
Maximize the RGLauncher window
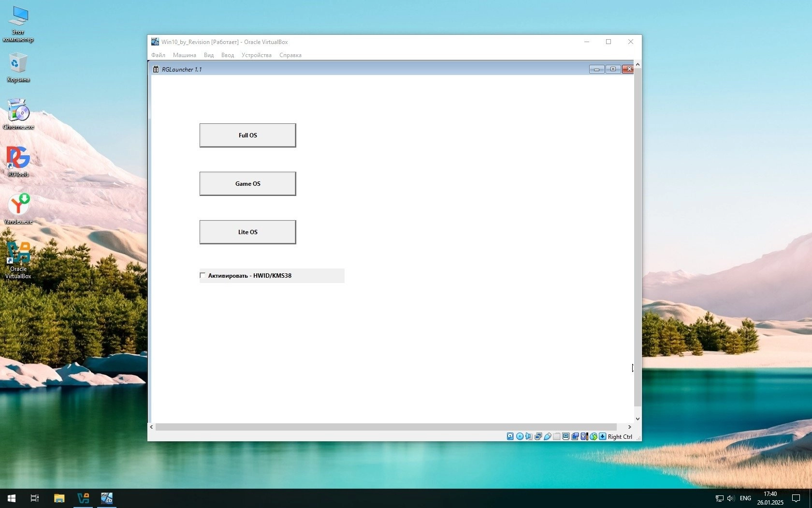(613, 69)
